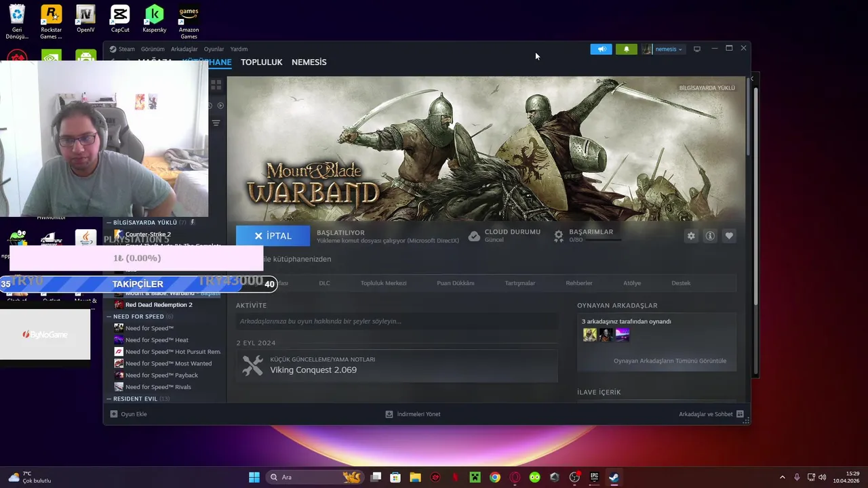Collapse BİLGİSAYARDA YÜKLÜ category
The height and width of the screenshot is (488, 868).
click(108, 222)
